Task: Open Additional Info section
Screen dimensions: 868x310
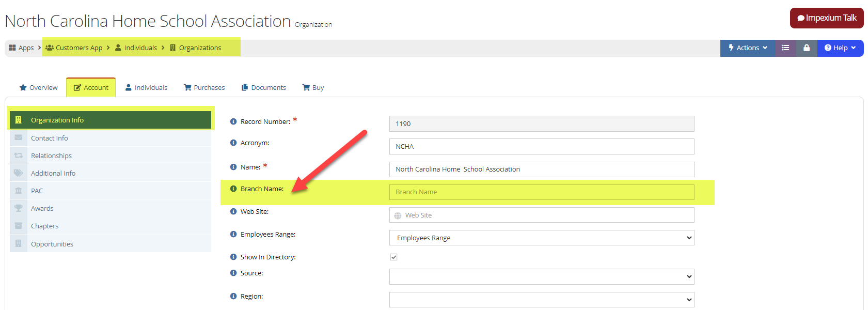Action: (x=111, y=173)
